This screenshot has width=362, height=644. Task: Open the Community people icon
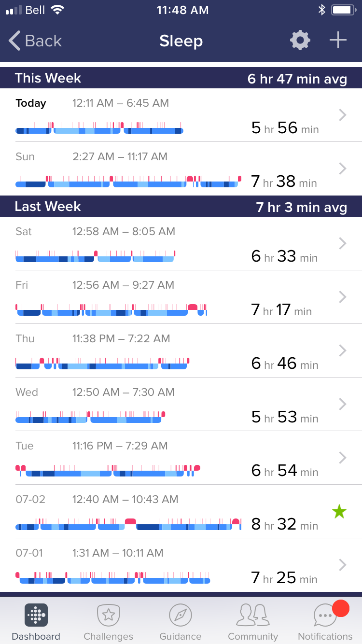click(253, 615)
